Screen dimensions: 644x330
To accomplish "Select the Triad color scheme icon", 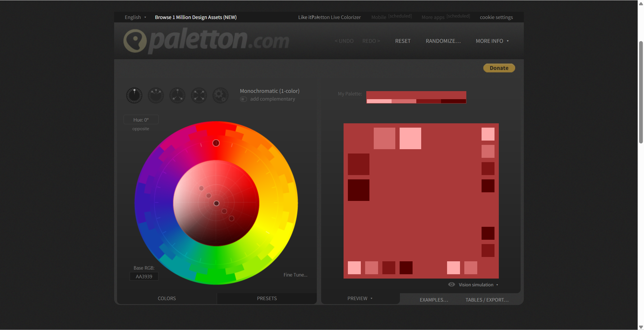I will 177,95.
